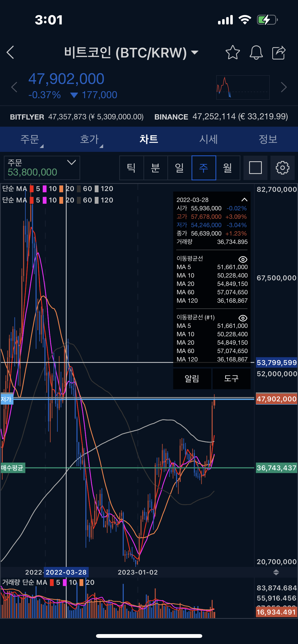Viewport: 298px width, 644px height.
Task: Toggle visibility of 이동평균선 indicator
Action: (243, 259)
